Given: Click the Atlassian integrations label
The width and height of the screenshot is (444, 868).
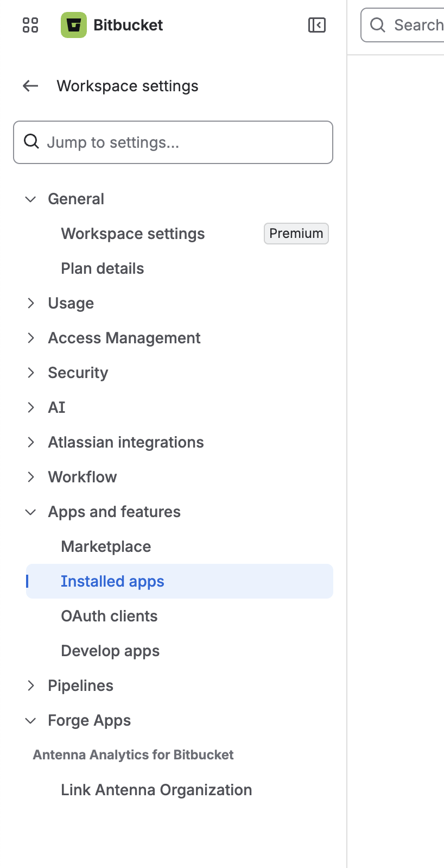Looking at the screenshot, I should point(126,442).
